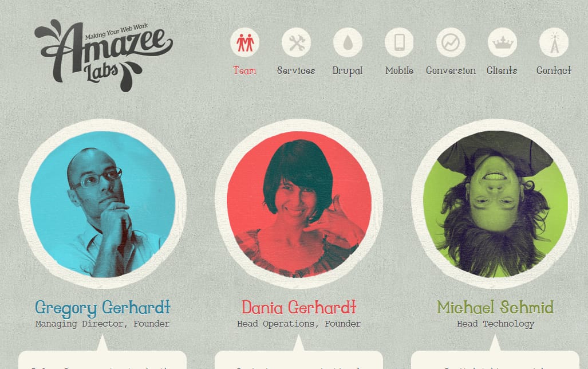
Task: Open Dania Gerhardt's name link
Action: 299,308
